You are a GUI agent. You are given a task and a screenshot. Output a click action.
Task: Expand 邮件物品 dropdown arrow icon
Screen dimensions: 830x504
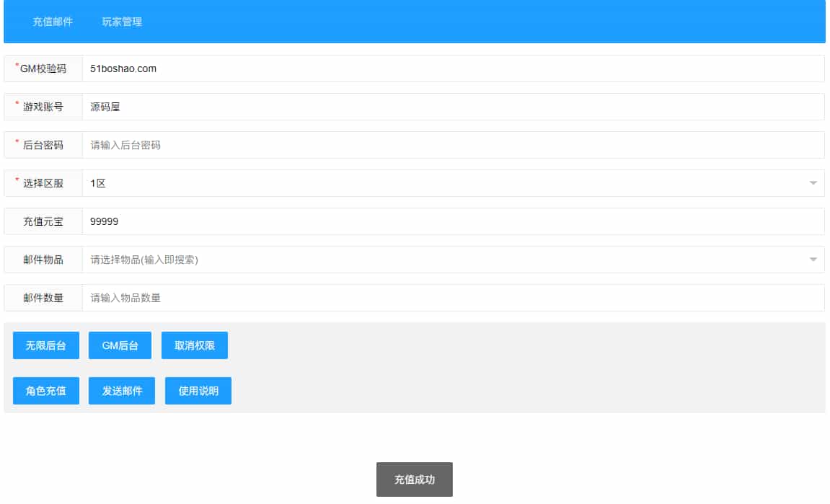(813, 260)
